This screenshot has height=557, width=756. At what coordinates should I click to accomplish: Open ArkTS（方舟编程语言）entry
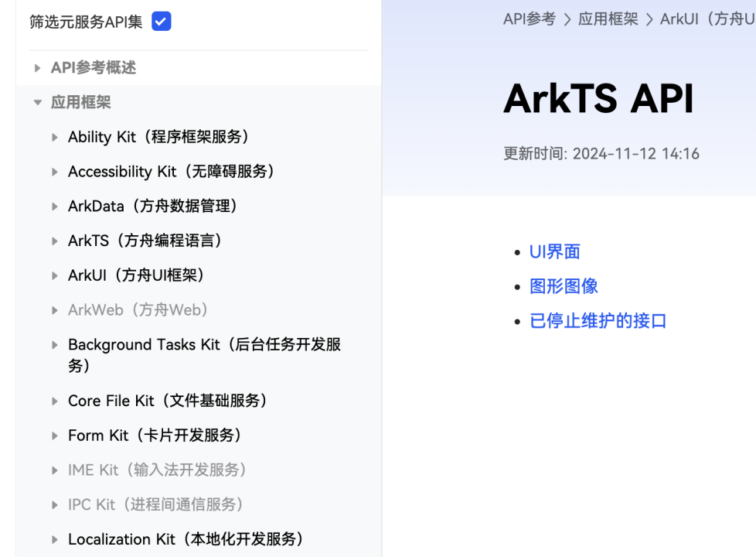tap(145, 241)
